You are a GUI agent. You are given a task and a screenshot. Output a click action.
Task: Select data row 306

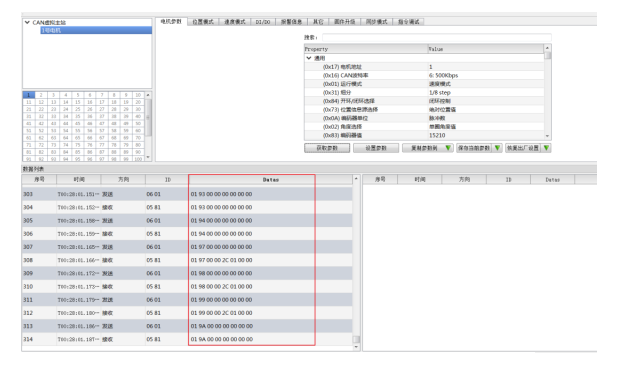pyautogui.click(x=187, y=234)
